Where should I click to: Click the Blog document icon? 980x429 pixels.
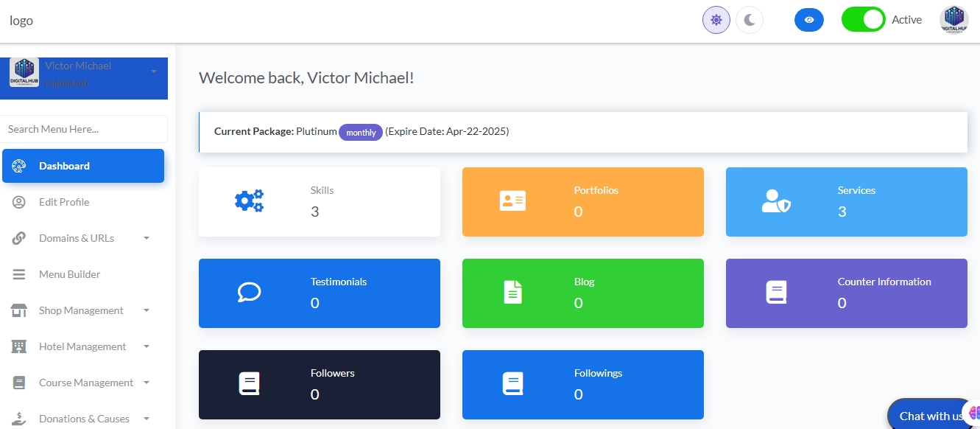click(x=512, y=293)
